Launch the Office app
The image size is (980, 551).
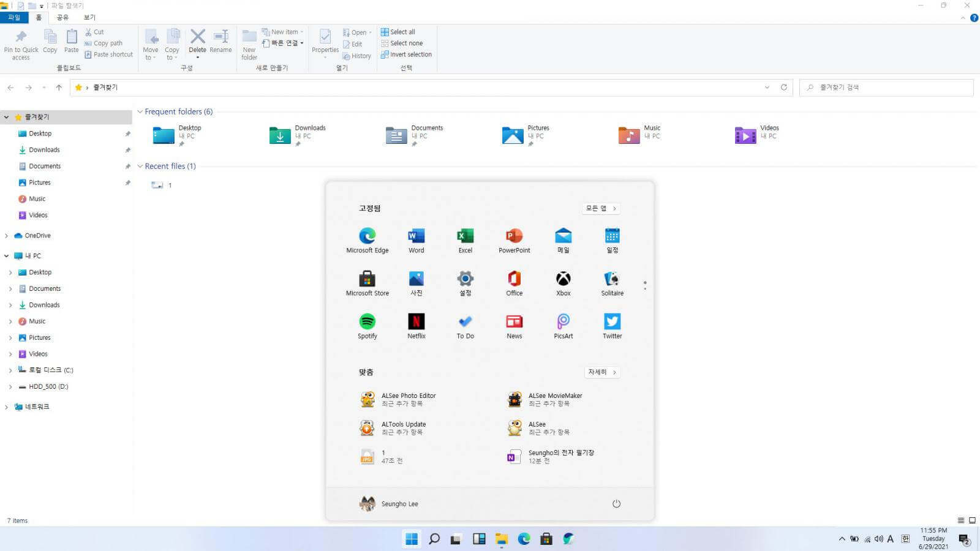[x=514, y=283]
